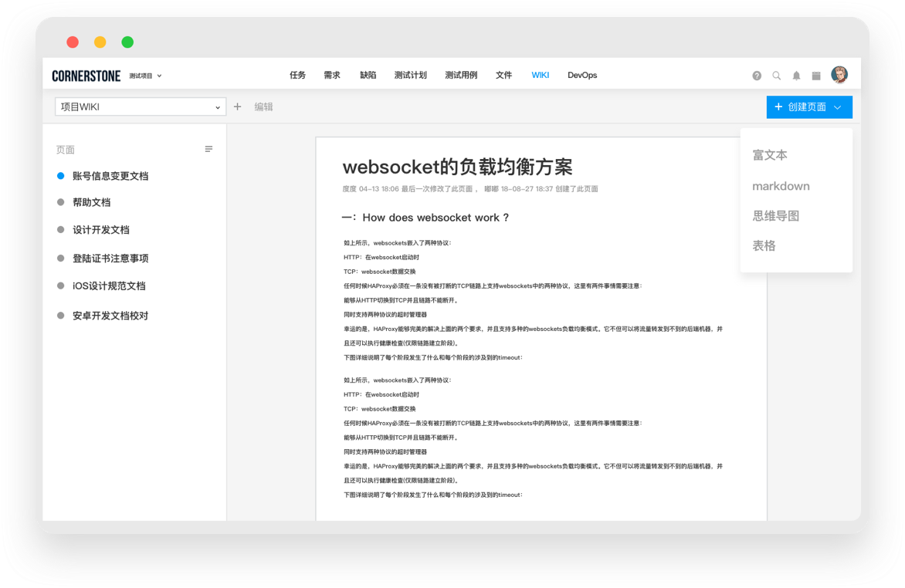Toggle the dot next to iOS设计规范文档
Screen dimensions: 905x588
click(x=62, y=286)
